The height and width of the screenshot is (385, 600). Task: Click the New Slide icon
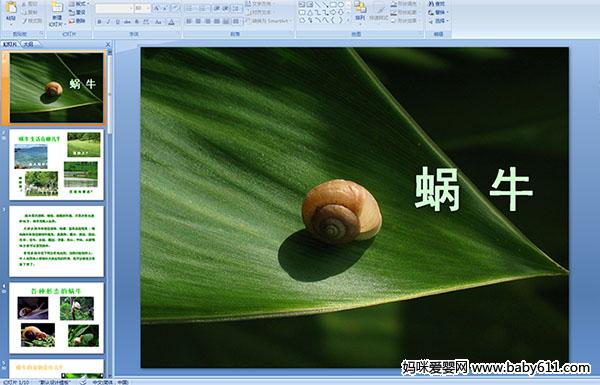57,8
